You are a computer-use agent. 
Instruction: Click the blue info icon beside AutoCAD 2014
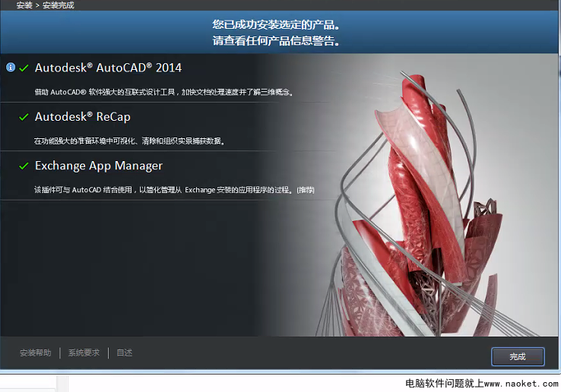(11, 67)
